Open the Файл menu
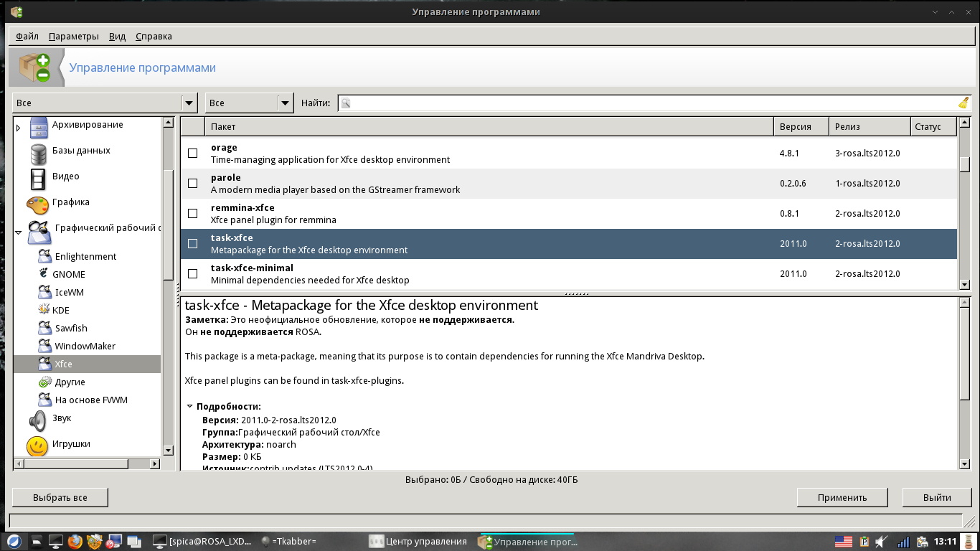 pyautogui.click(x=27, y=36)
